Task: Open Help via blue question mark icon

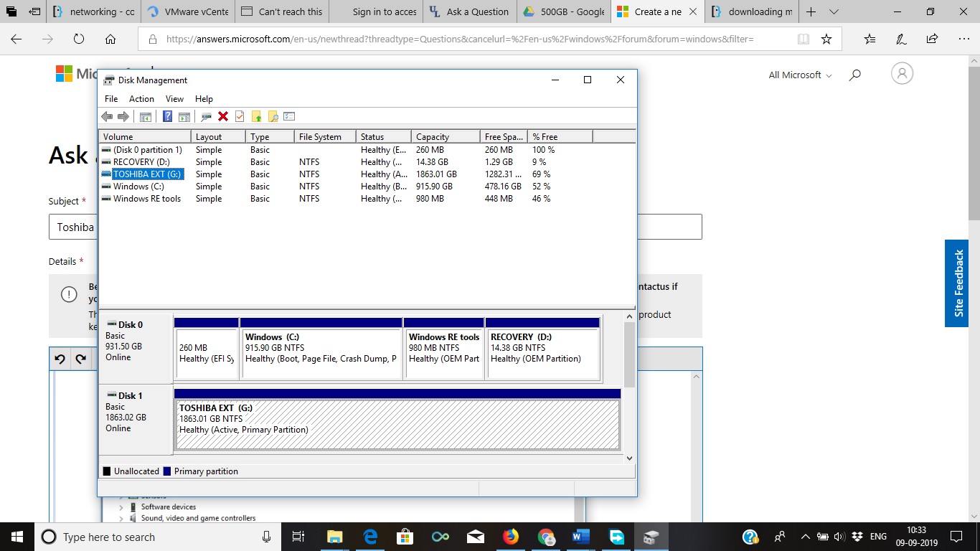Action: [x=167, y=116]
